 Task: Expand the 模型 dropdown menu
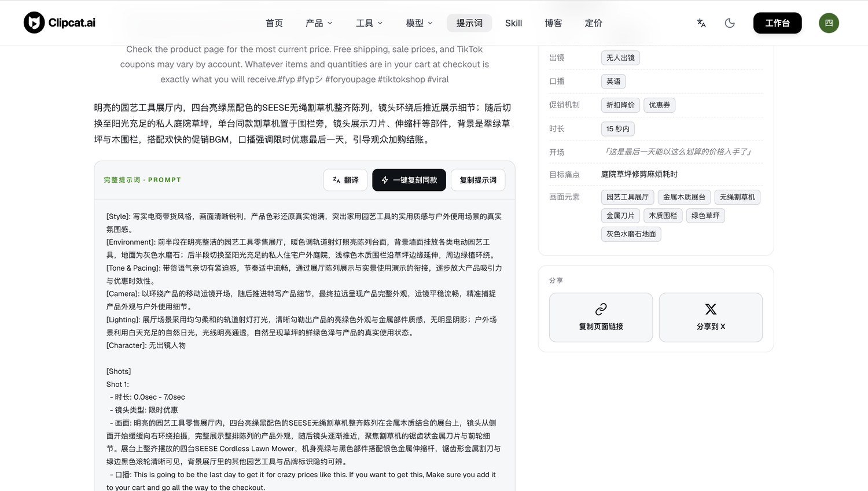420,23
